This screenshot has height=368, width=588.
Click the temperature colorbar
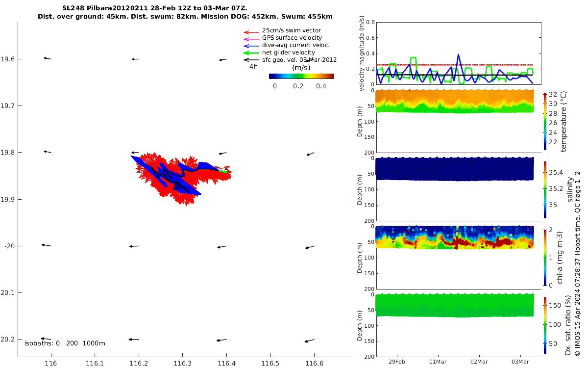click(x=545, y=121)
